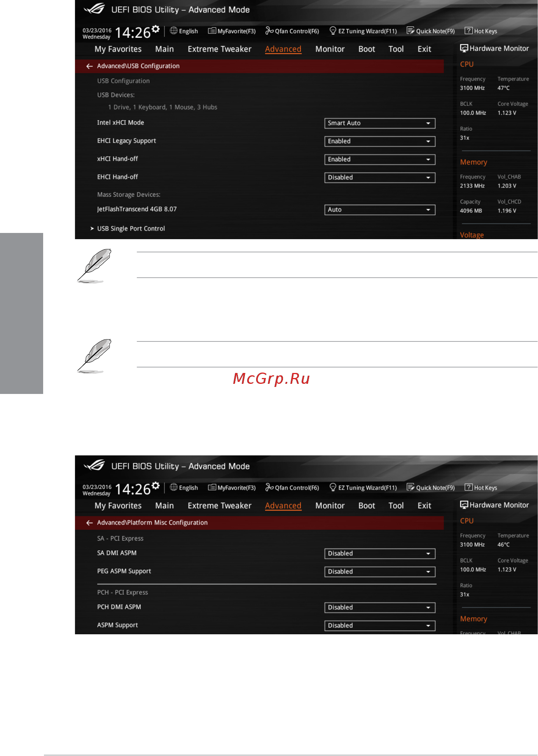Switch to Main tab in the USB Configuration screen
The width and height of the screenshot is (538, 756).
click(164, 49)
